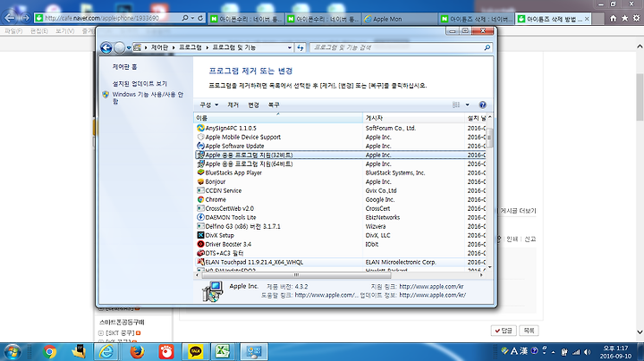This screenshot has width=644, height=361.
Task: Click the 게시자 column header
Action: (413, 118)
